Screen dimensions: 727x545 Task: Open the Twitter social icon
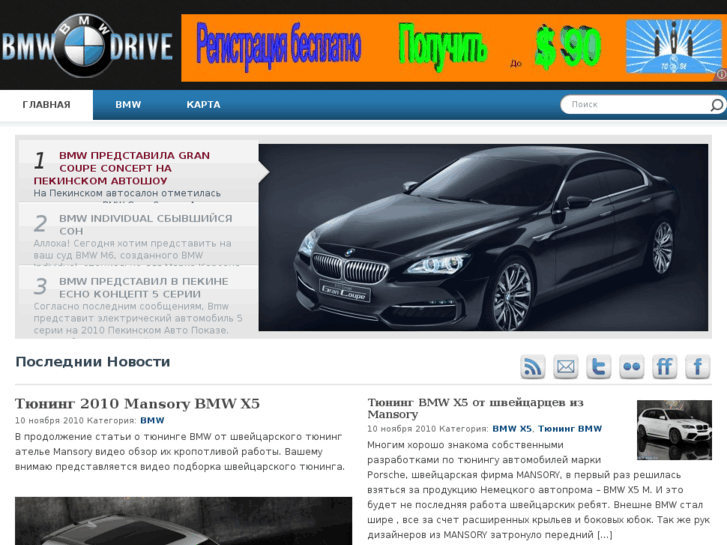click(598, 367)
